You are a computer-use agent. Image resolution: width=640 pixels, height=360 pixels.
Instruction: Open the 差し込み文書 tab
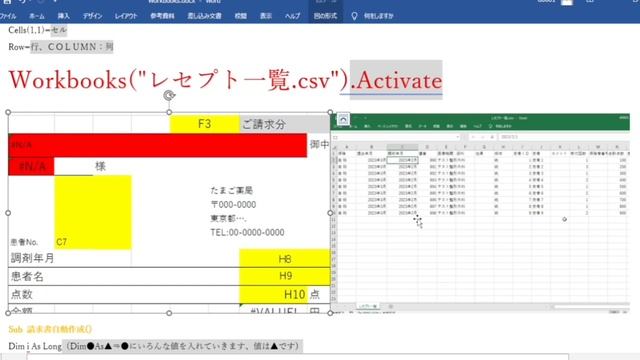204,16
